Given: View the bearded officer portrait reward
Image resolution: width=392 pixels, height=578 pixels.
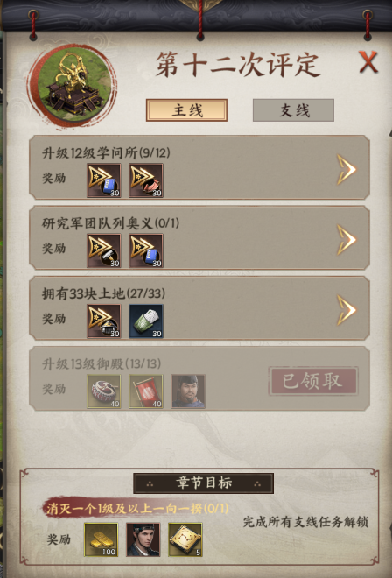Looking at the screenshot, I should tap(188, 391).
